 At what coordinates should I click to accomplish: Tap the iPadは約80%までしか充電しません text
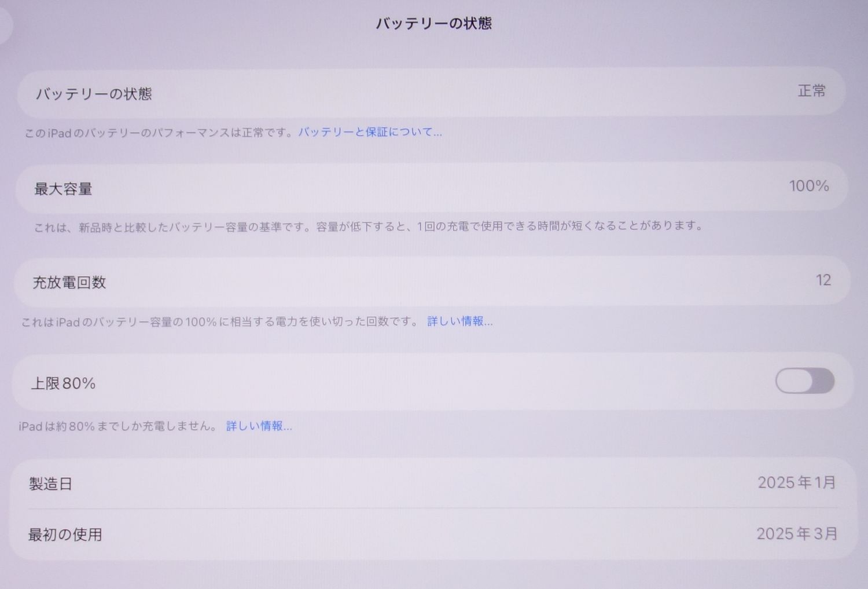tap(118, 426)
